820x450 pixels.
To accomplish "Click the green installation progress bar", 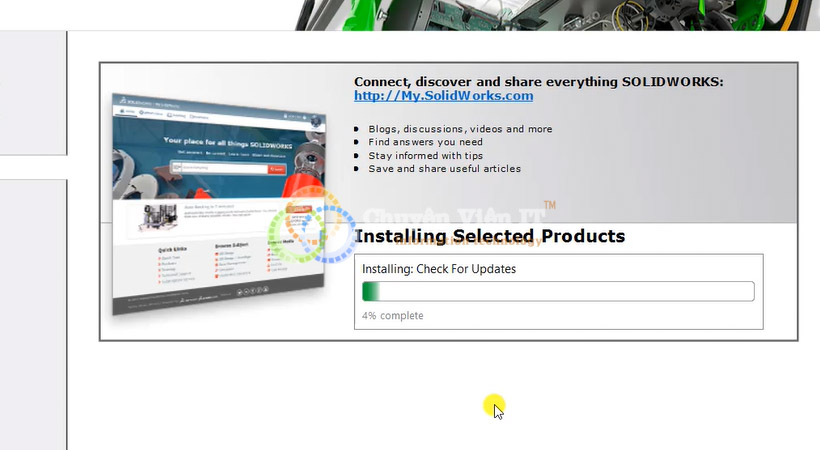I will click(x=557, y=291).
